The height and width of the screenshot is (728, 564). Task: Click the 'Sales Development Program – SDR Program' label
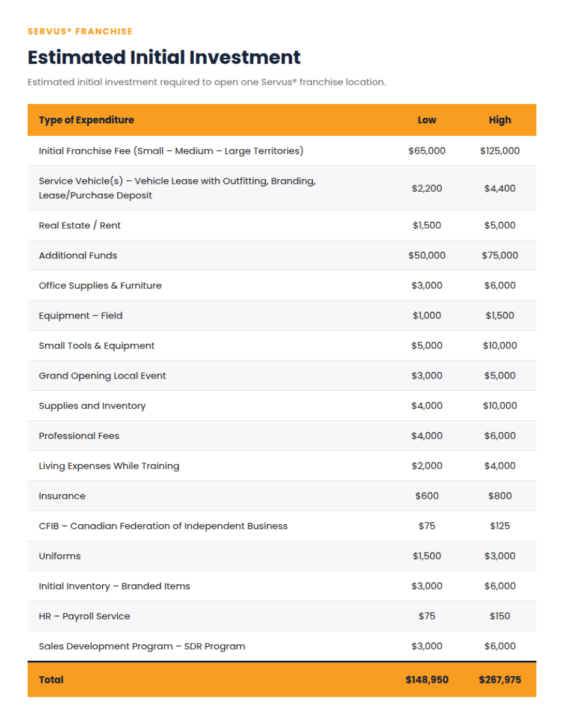[x=143, y=646]
